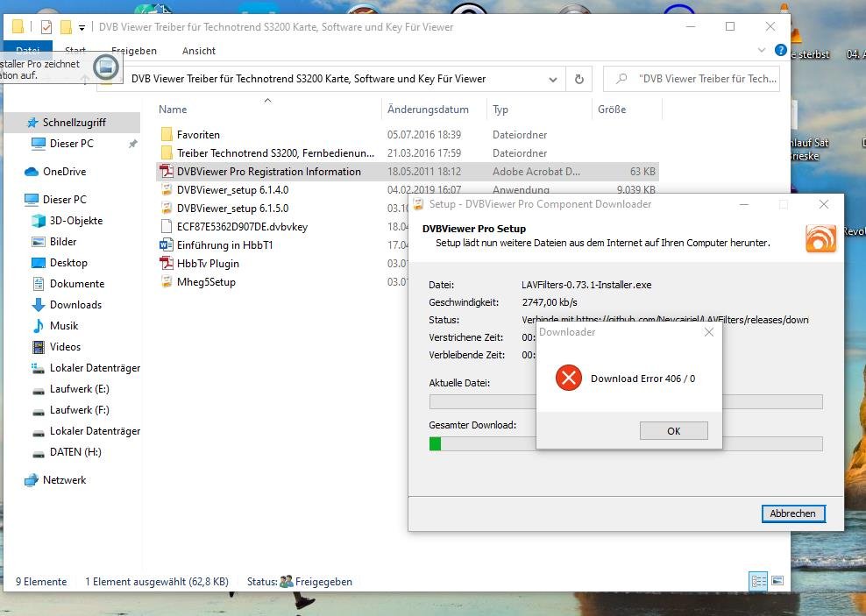The height and width of the screenshot is (616, 866).
Task: Open the Freigeben ribbon tab
Action: pos(134,51)
